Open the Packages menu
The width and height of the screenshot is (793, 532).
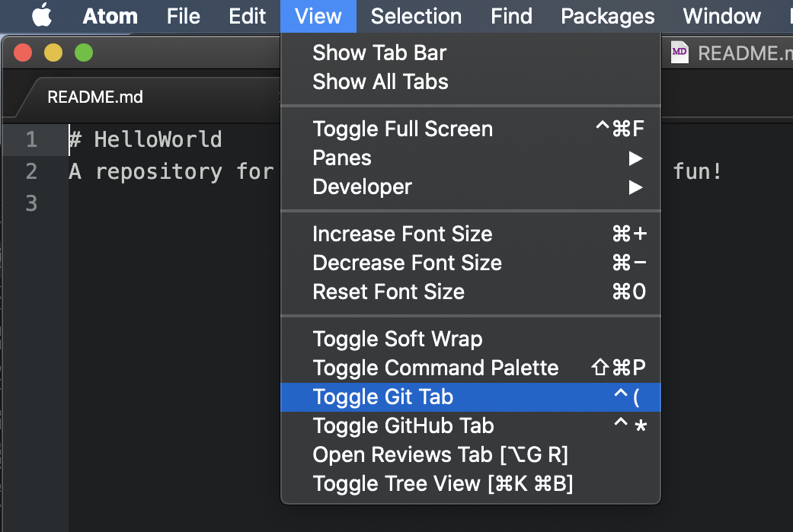click(607, 16)
